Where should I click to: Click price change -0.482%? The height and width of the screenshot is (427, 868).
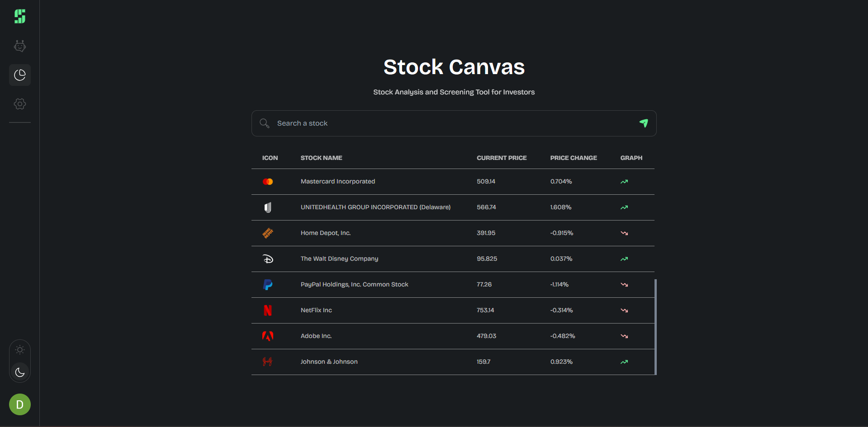[x=563, y=336]
